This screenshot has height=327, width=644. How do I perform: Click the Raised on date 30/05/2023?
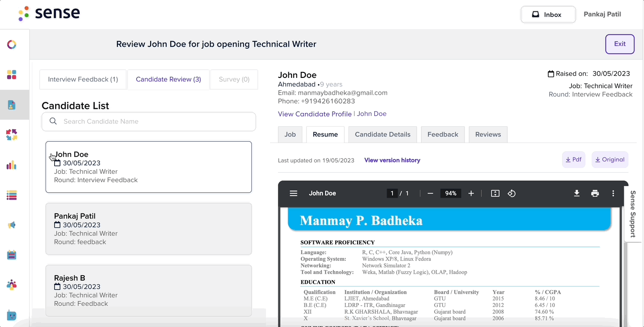tap(611, 74)
